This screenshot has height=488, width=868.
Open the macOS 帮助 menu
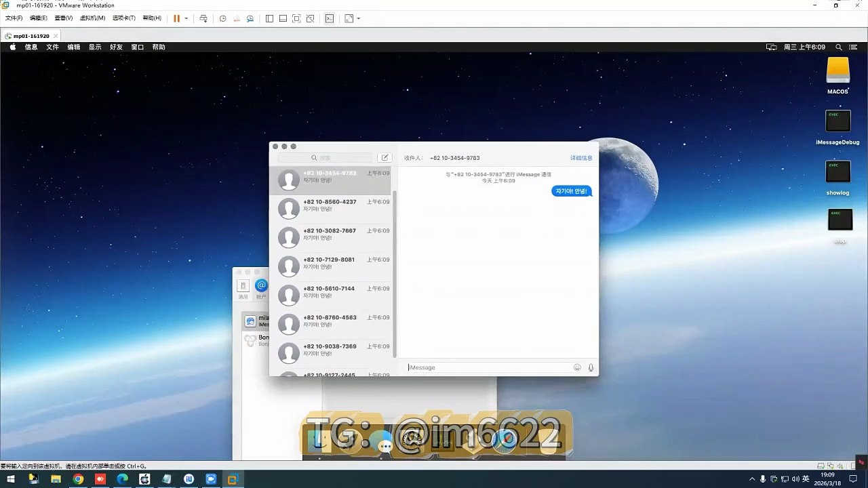tap(159, 47)
